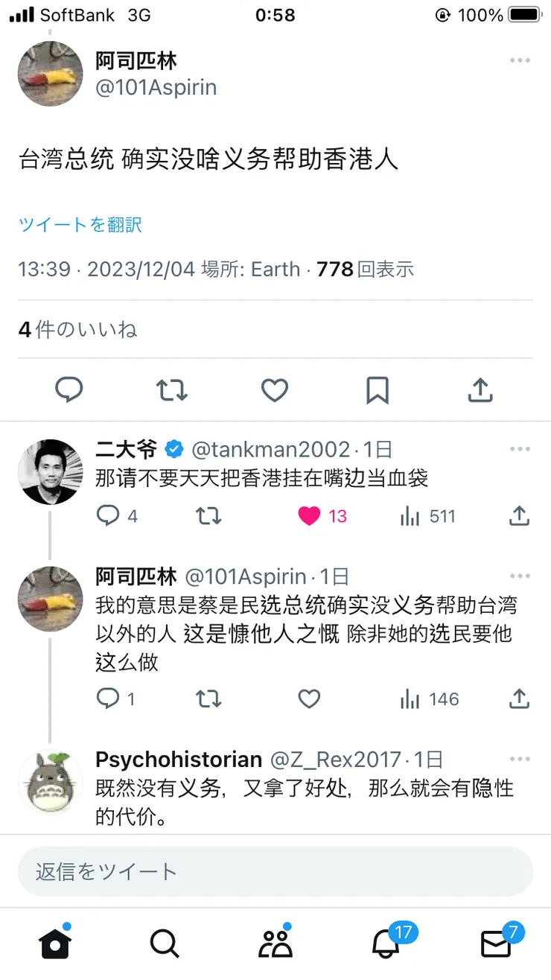Open the Communities icon
This screenshot has width=551, height=980.
click(x=275, y=942)
